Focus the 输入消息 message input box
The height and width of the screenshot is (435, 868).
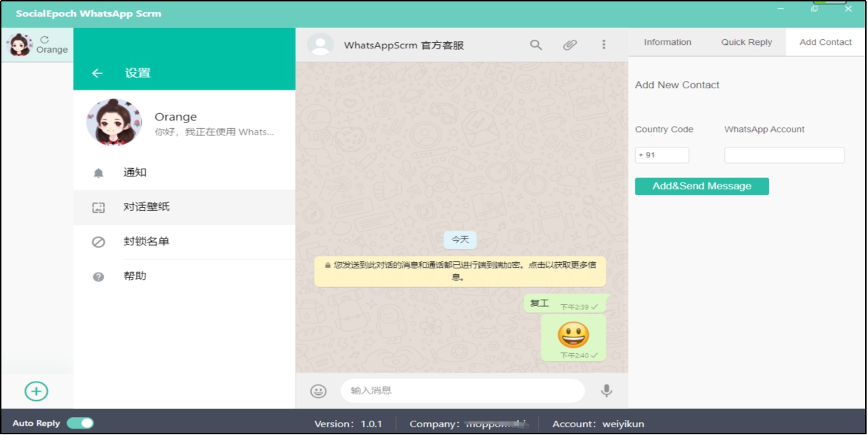tap(463, 390)
